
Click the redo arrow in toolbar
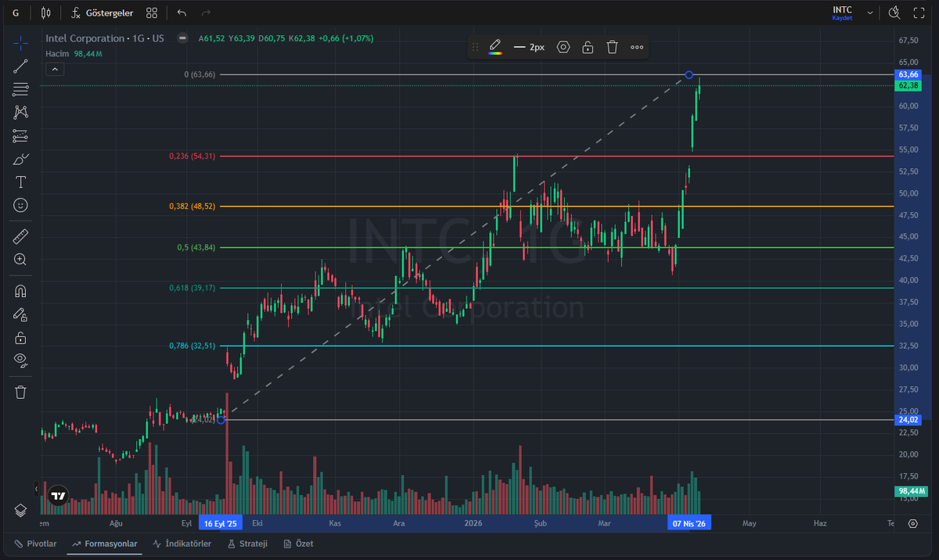(206, 13)
